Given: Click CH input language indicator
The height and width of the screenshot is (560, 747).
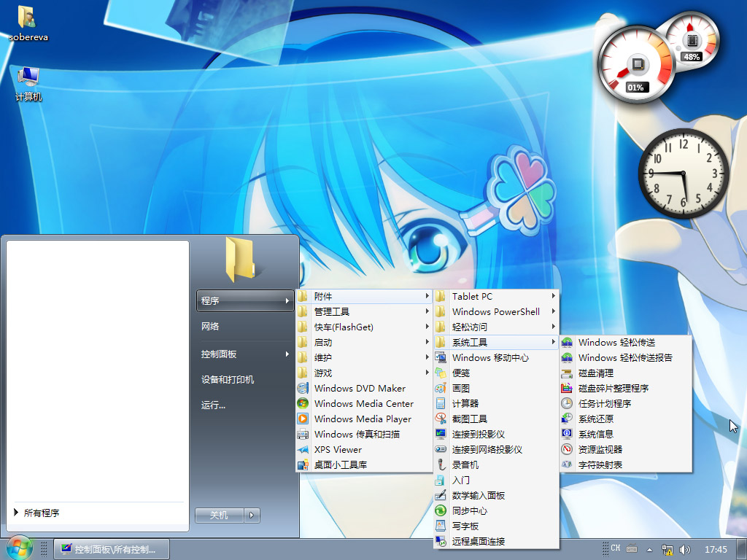Looking at the screenshot, I should (x=616, y=548).
